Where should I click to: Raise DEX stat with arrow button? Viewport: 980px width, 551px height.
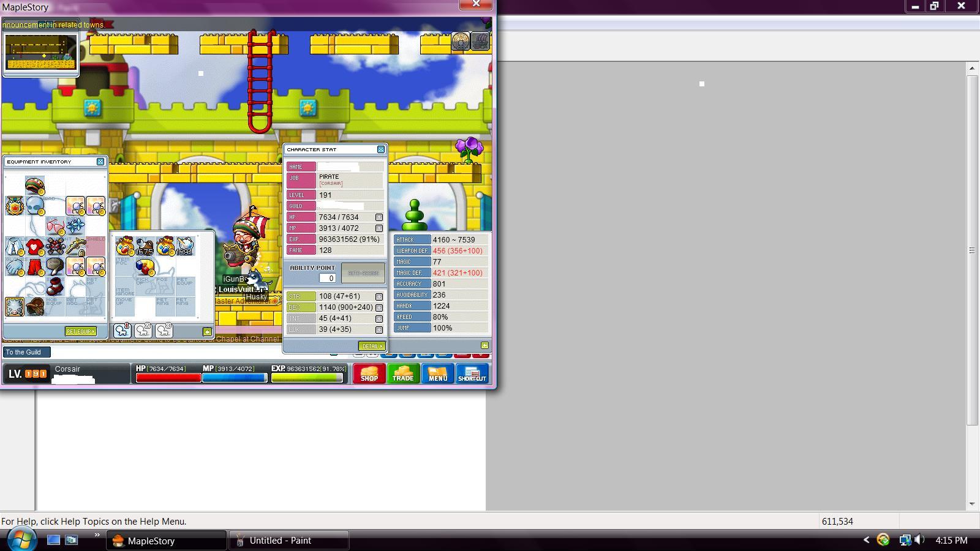[379, 307]
